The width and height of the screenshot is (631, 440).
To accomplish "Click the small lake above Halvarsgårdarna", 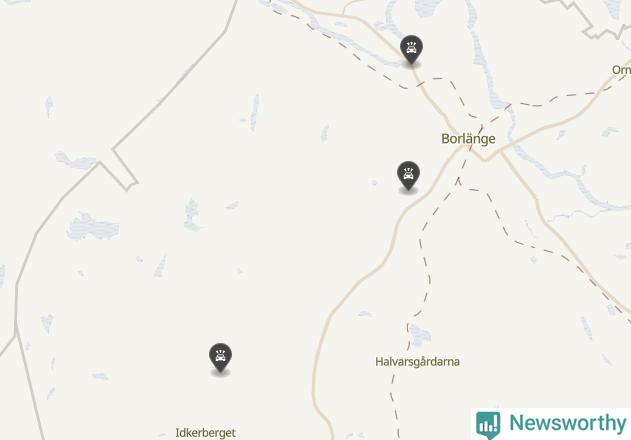I will 419,335.
